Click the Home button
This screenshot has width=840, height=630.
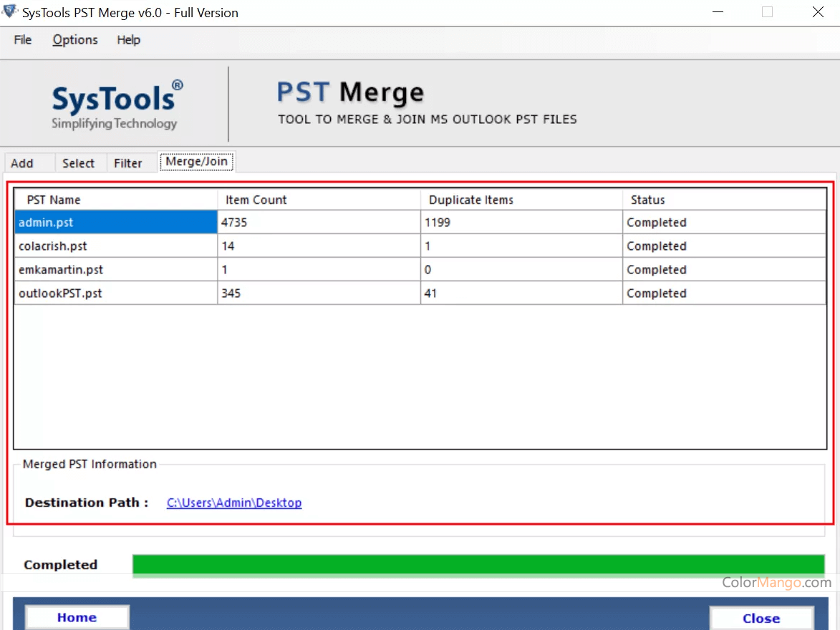(x=76, y=617)
